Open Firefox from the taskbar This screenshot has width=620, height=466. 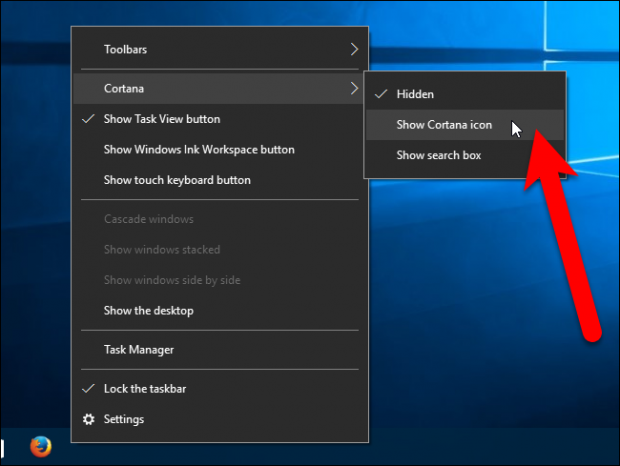click(41, 446)
